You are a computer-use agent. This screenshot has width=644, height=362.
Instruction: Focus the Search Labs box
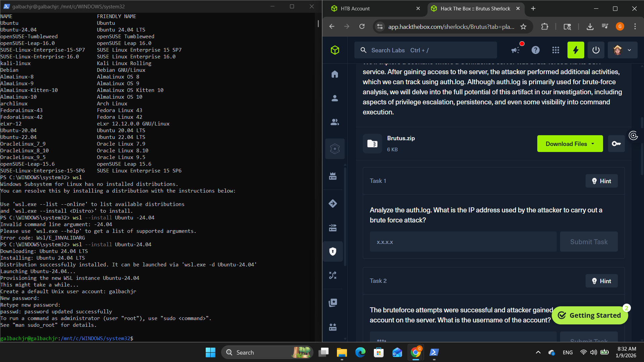pos(426,50)
